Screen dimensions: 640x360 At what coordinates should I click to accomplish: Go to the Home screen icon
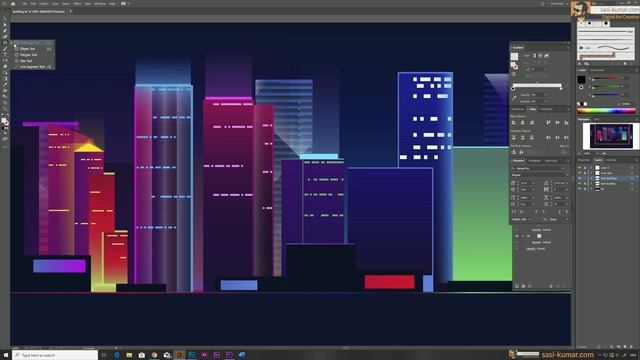pos(13,4)
